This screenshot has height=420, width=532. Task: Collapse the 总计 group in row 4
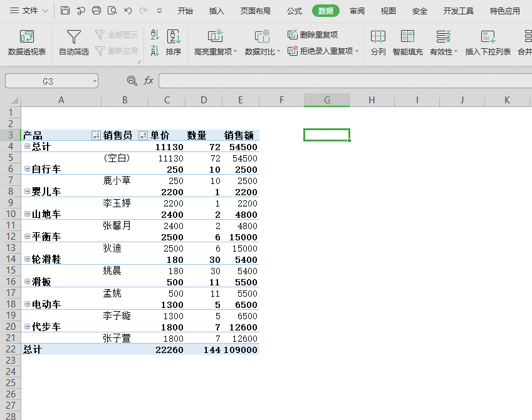coord(27,146)
